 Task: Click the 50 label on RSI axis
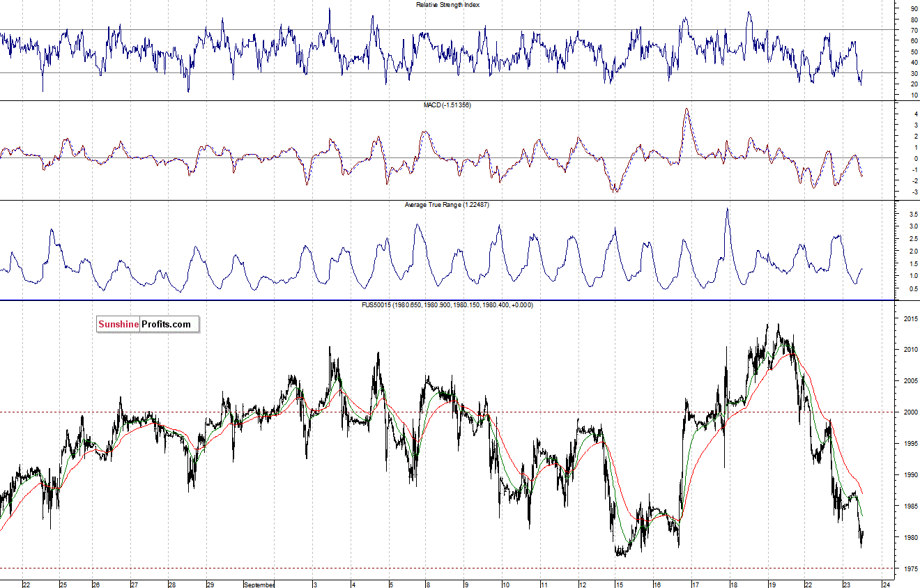914,52
